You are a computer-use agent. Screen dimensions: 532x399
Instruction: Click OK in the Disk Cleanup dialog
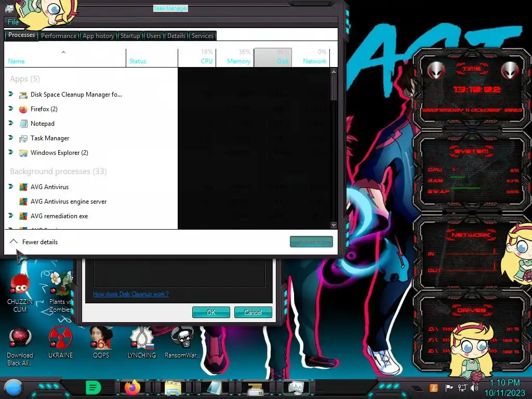211,312
